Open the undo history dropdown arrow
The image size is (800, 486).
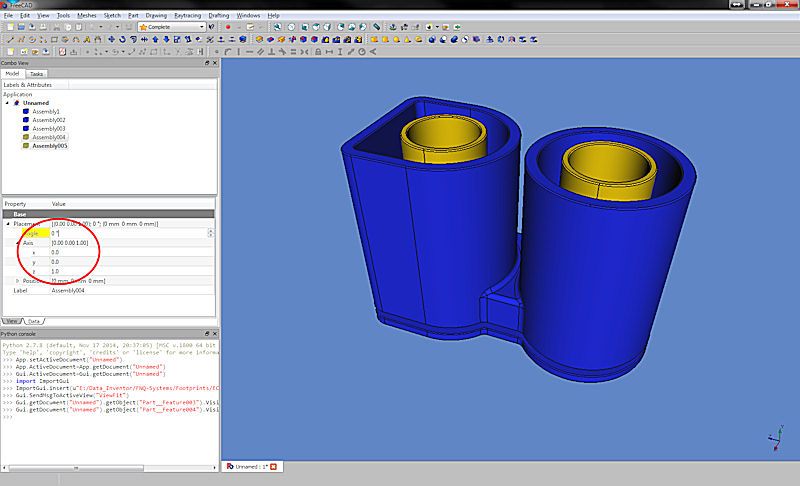point(101,27)
